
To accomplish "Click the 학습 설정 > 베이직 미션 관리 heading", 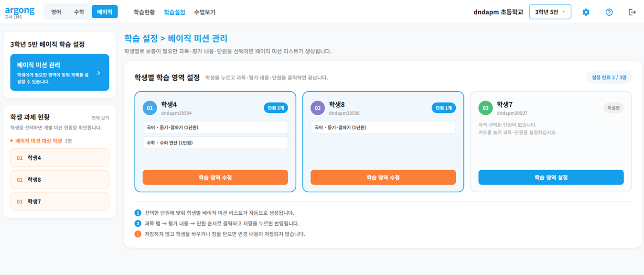I will pyautogui.click(x=176, y=39).
